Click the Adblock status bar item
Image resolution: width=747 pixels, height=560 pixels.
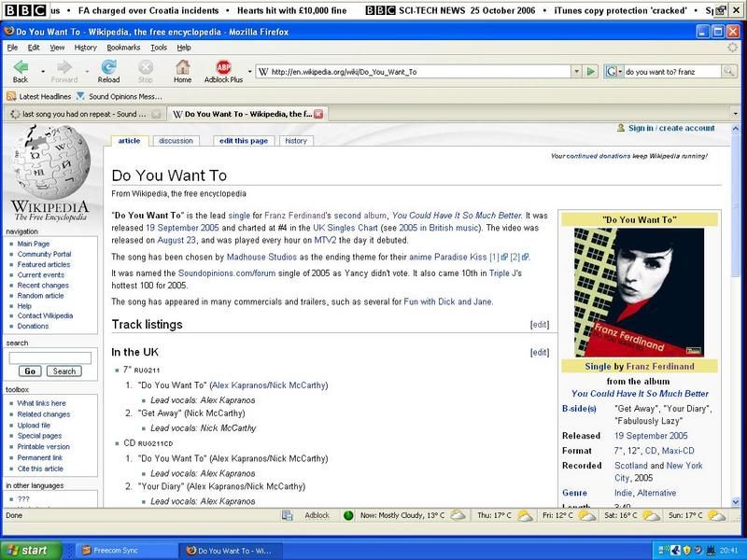317,515
